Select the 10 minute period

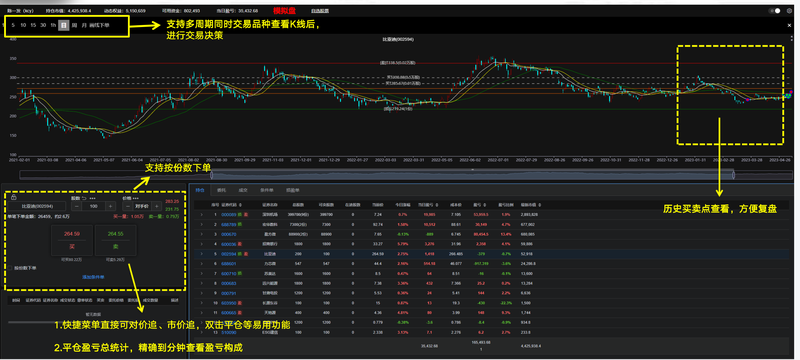[x=23, y=24]
